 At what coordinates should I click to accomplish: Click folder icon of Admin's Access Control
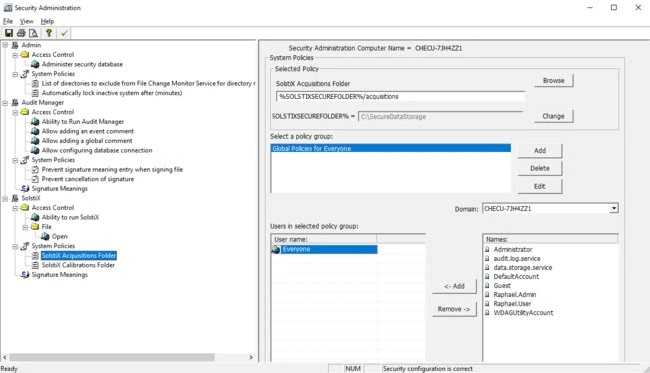(x=25, y=54)
